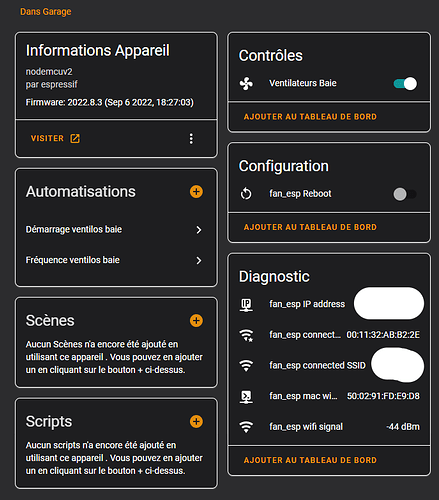The width and height of the screenshot is (439, 500).
Task: Create a new script via the Scripts plus icon
Action: 196,422
